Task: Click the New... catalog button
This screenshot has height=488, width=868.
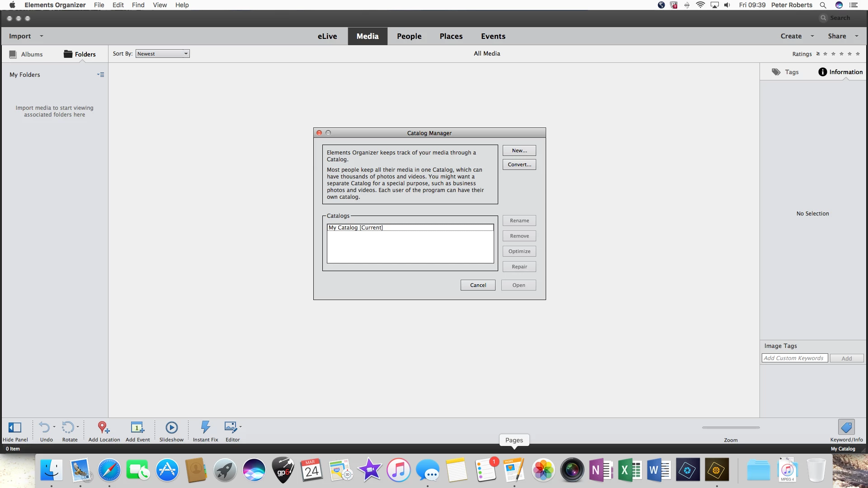Action: [519, 150]
